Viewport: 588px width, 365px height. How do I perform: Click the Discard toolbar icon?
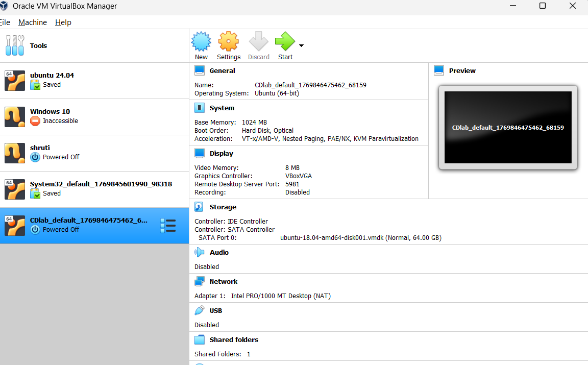pos(258,45)
